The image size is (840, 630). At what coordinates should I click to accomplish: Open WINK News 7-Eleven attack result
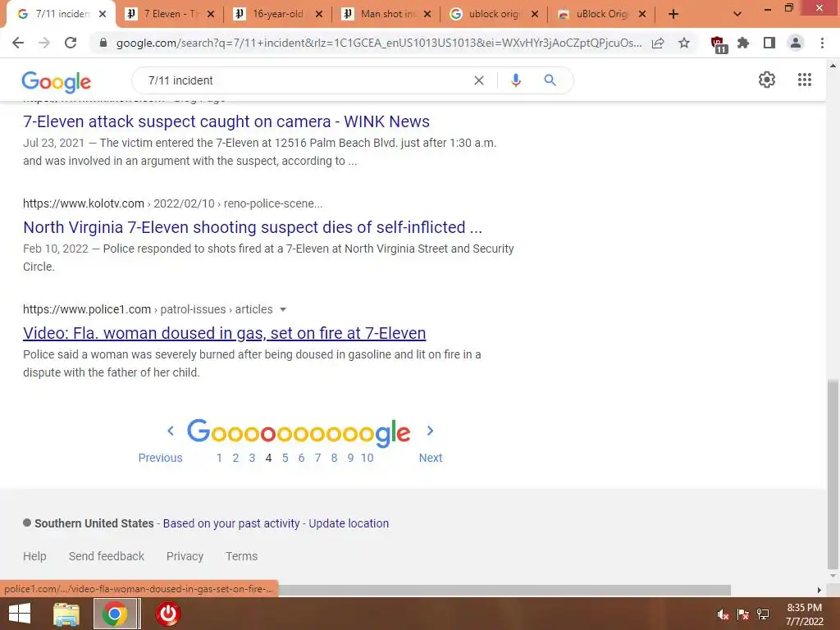(x=226, y=121)
